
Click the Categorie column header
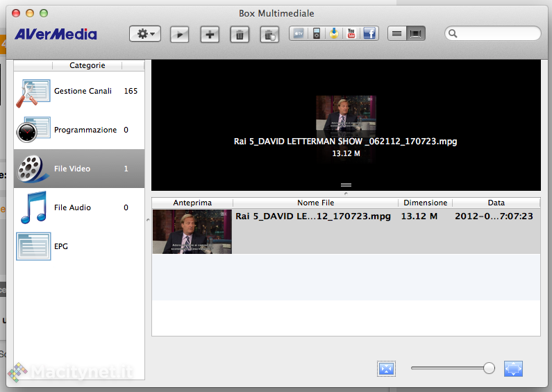(87, 65)
